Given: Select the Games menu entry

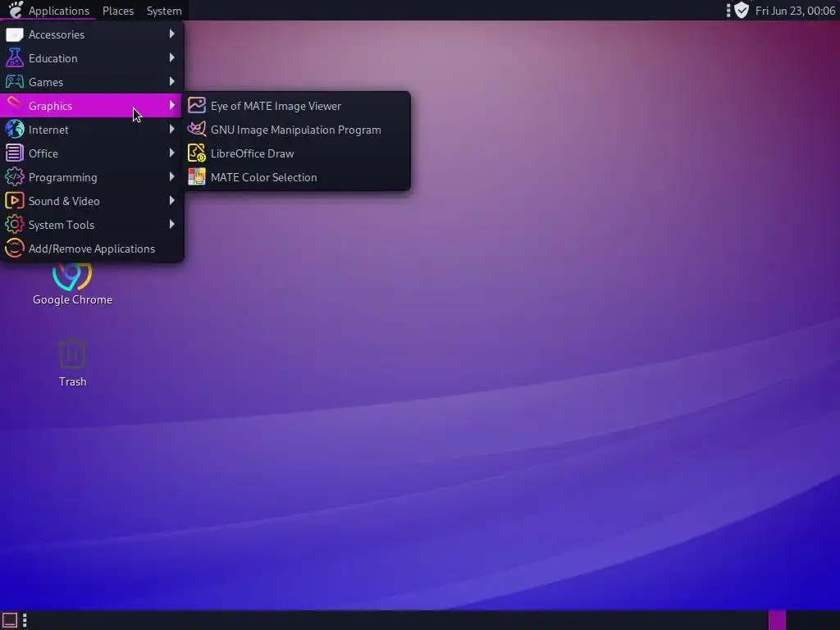Looking at the screenshot, I should click(x=91, y=82).
